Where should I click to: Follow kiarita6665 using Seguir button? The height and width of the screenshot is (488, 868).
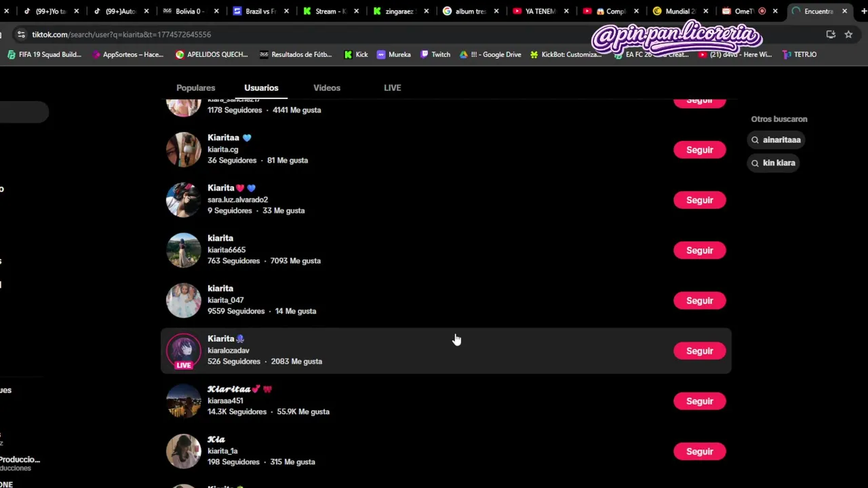[x=699, y=250]
